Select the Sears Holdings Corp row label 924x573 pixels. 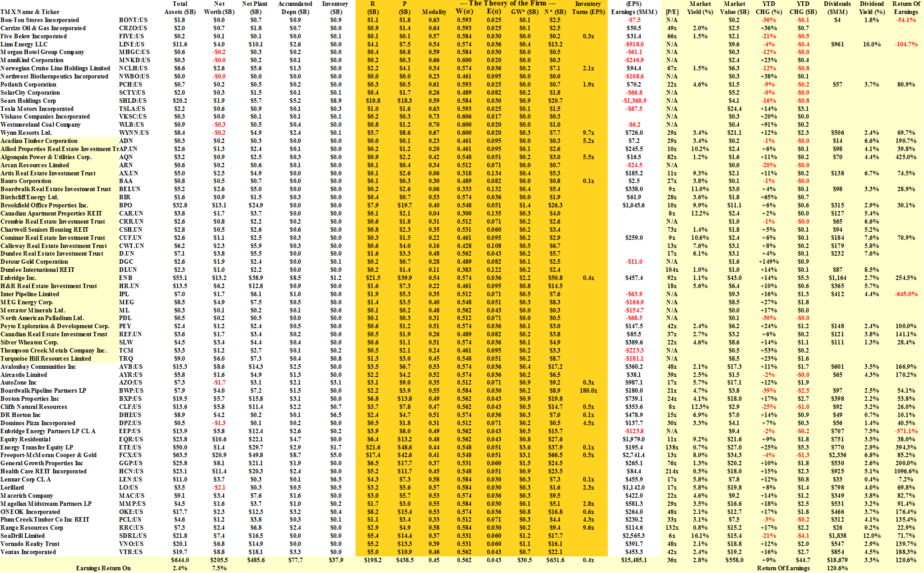pos(28,101)
